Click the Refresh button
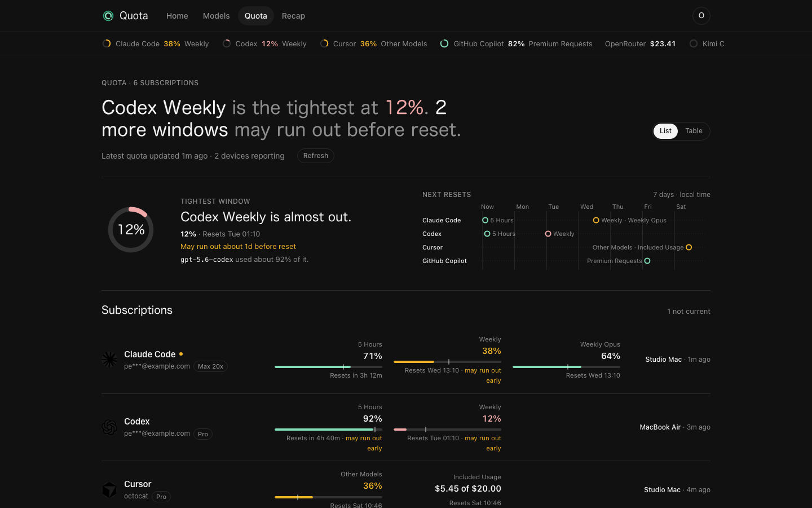This screenshot has height=508, width=812. [x=316, y=156]
